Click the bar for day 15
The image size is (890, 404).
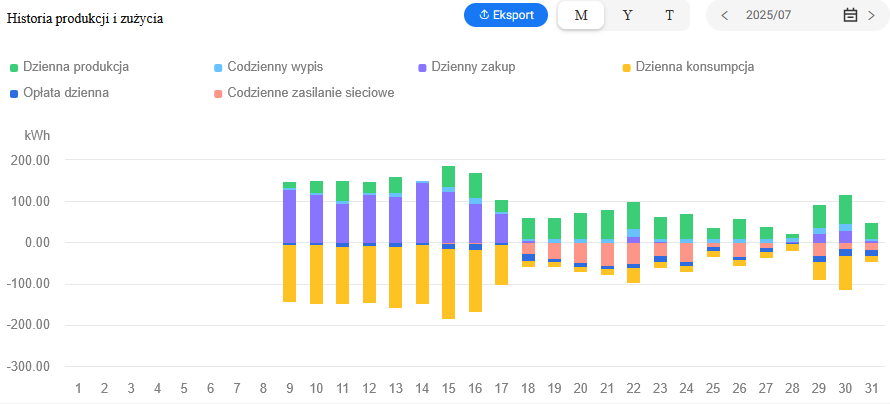449,240
